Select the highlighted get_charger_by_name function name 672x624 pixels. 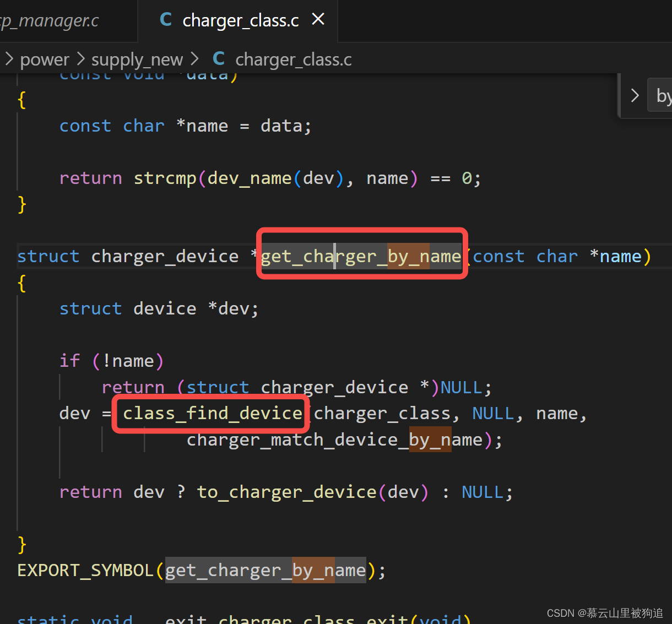[361, 256]
